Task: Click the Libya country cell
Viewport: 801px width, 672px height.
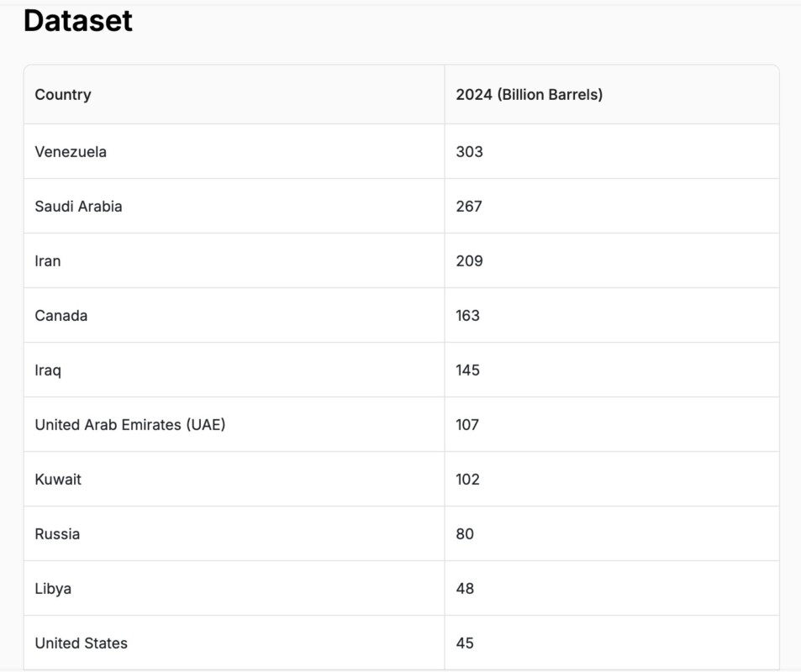Action: click(x=53, y=589)
